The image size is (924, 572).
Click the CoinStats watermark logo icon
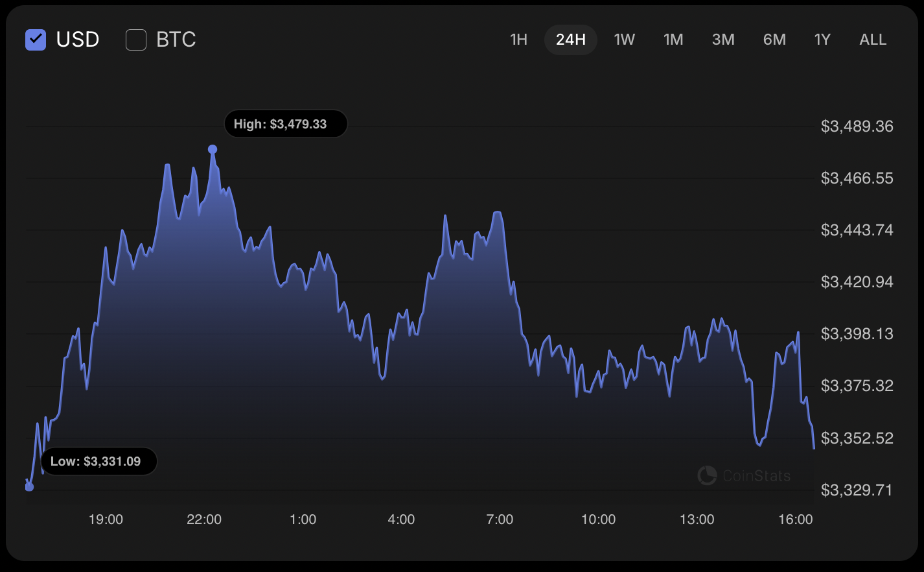point(707,475)
